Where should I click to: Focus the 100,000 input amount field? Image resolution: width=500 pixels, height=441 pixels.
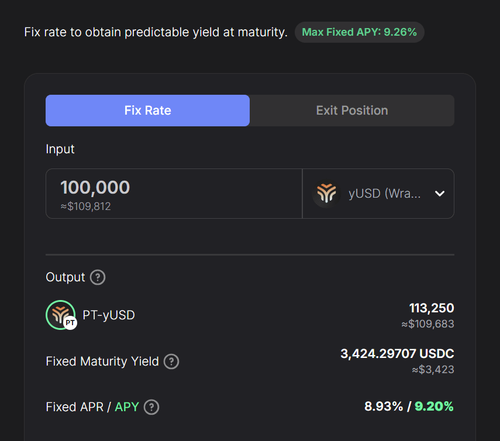(174, 194)
